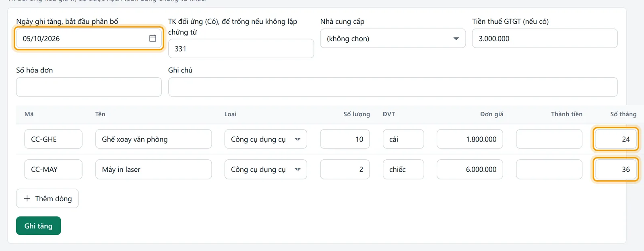Expand Loại dropdown for Máy in laser
This screenshot has height=251, width=644.
(266, 169)
